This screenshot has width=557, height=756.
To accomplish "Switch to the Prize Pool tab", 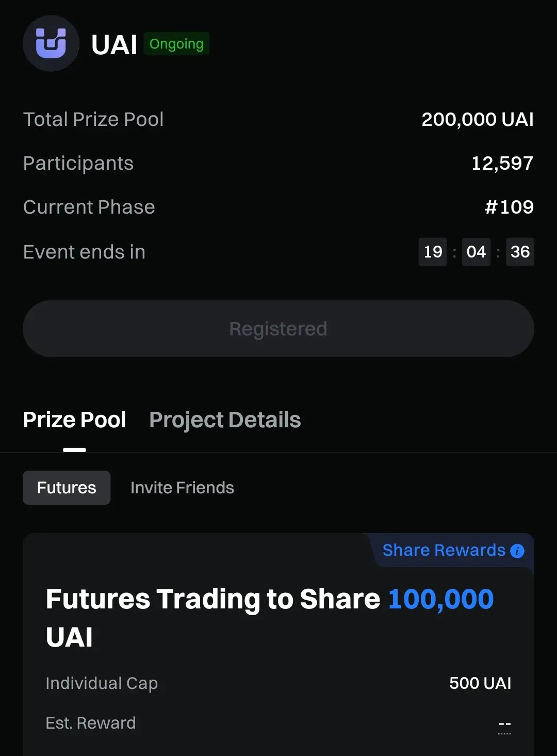I will click(74, 420).
